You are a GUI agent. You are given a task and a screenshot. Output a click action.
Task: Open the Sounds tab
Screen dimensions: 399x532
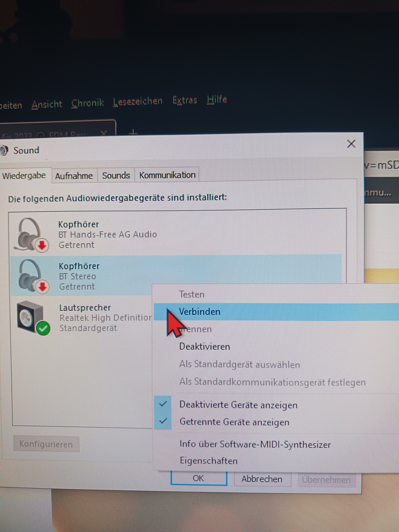click(116, 176)
